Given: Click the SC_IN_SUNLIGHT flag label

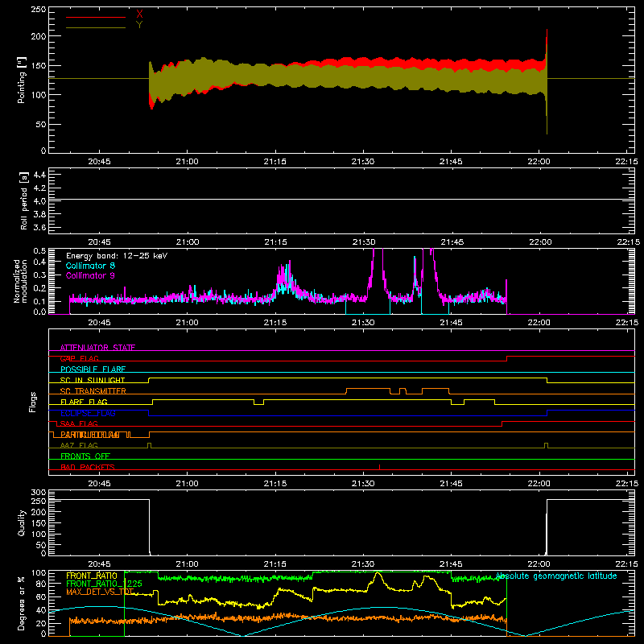Looking at the screenshot, I should click(x=93, y=380).
